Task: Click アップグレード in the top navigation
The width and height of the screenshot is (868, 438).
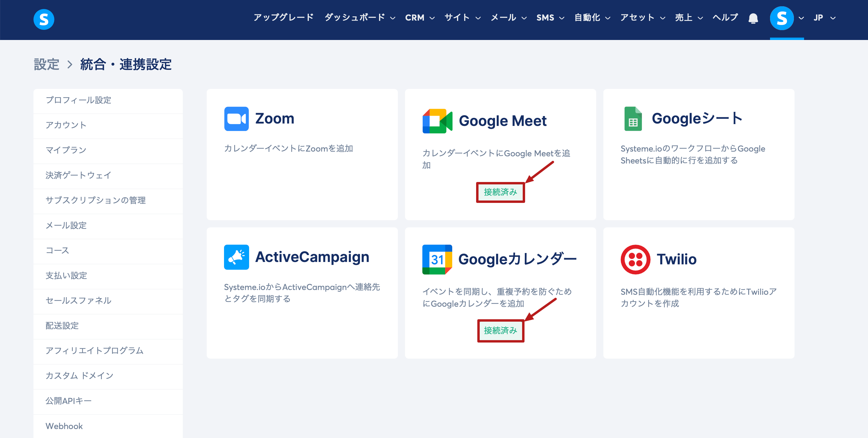Action: click(x=283, y=18)
